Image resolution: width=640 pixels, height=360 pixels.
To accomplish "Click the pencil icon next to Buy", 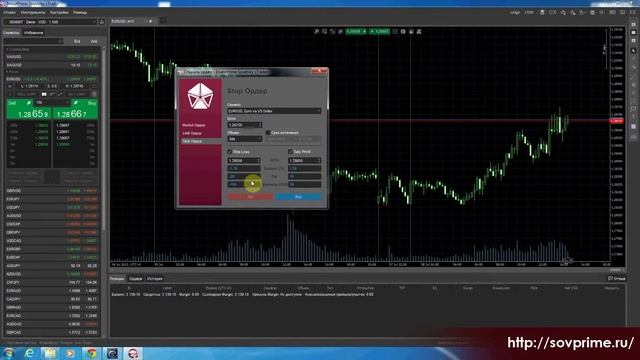I will click(x=76, y=103).
